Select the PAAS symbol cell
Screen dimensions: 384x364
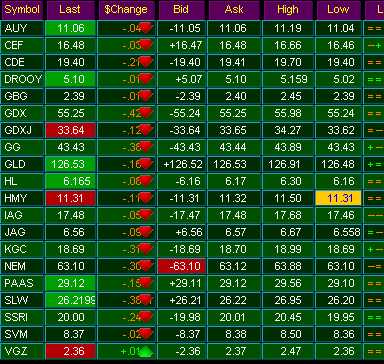[x=22, y=283]
